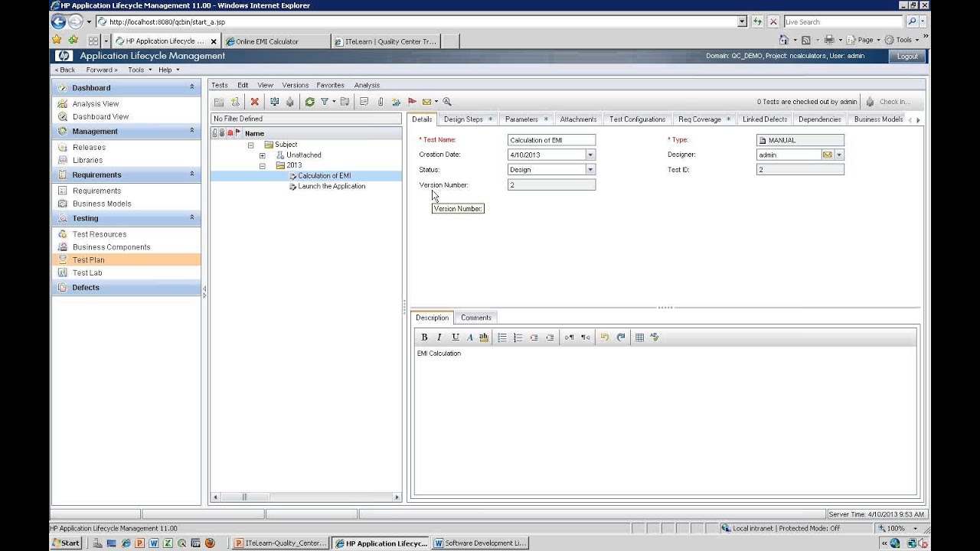Viewport: 980px width, 551px height.
Task: Click the left-to-right paragraph direction icon
Action: (x=569, y=337)
